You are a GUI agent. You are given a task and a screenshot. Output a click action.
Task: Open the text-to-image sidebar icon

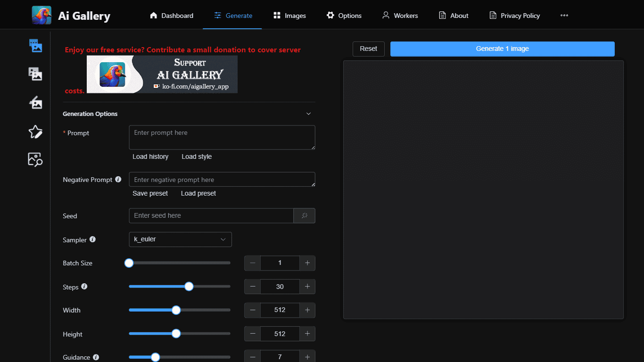[x=35, y=45]
